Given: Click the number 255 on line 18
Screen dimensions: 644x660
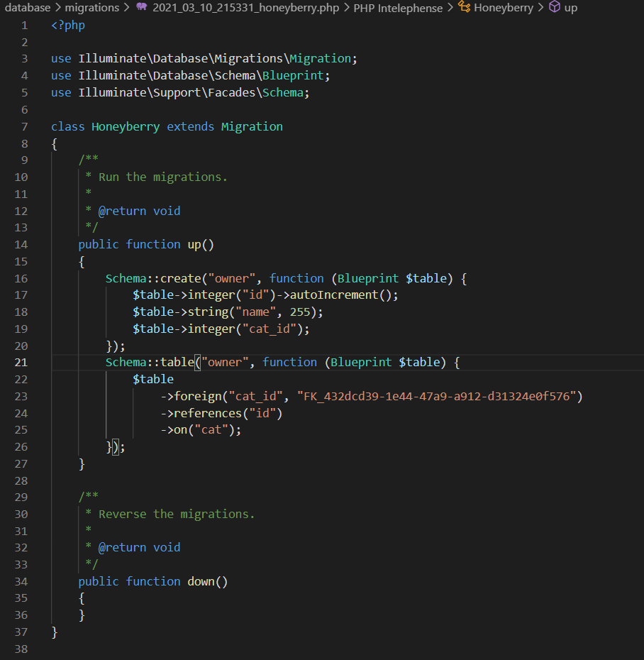Looking at the screenshot, I should point(300,312).
